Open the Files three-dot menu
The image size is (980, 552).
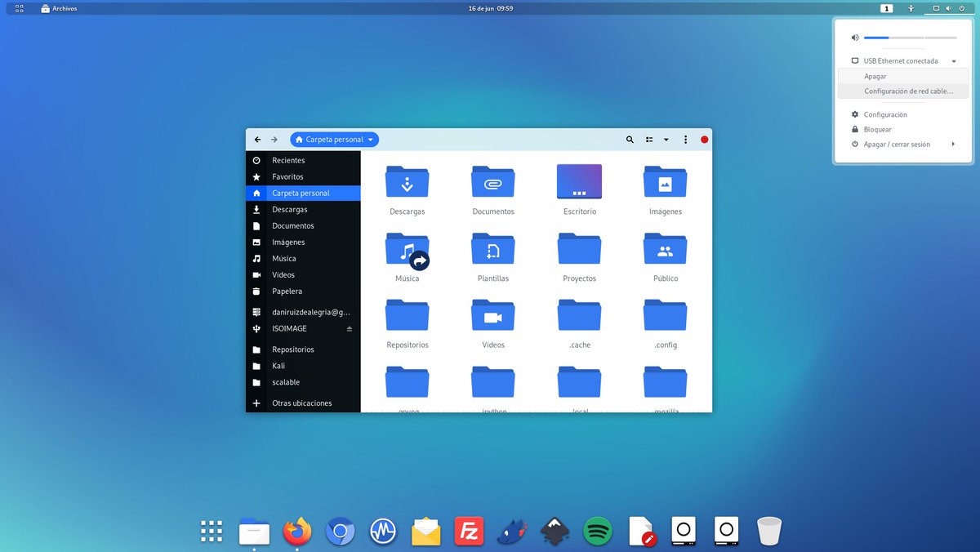(685, 140)
